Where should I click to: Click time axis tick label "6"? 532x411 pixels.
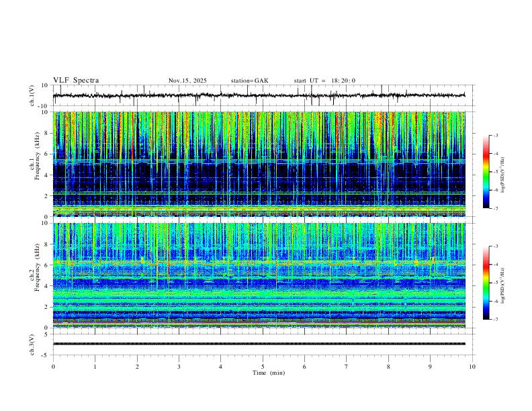coord(304,367)
